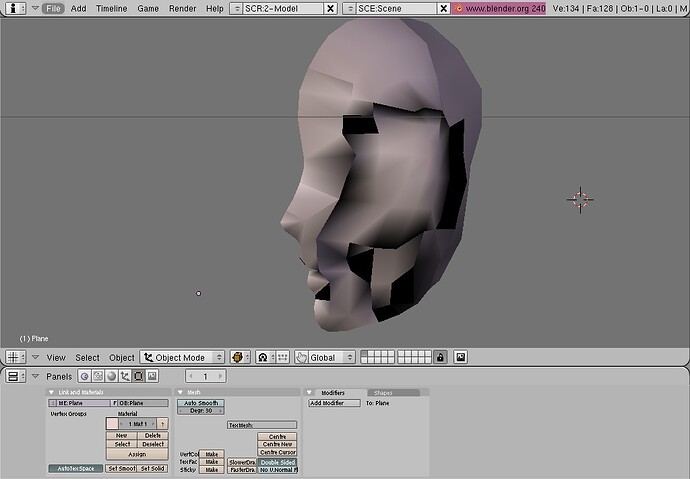The width and height of the screenshot is (690, 479).
Task: Open the rotation pivot point selector
Action: coord(266,357)
